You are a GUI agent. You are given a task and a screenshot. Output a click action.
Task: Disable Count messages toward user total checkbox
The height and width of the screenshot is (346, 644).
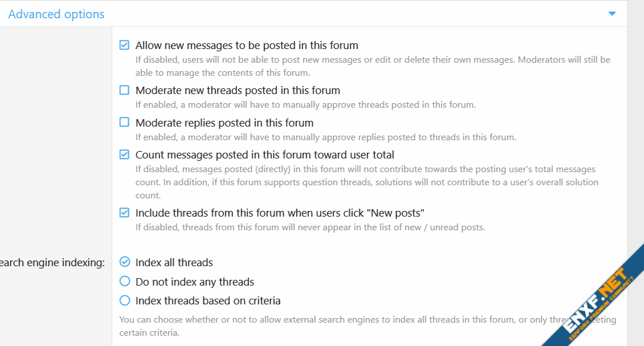124,154
